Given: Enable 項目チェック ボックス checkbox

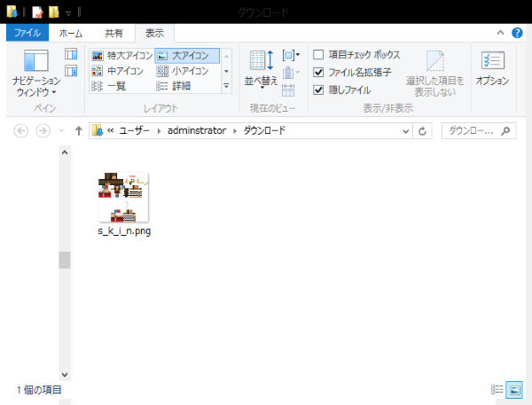Looking at the screenshot, I should (x=319, y=55).
